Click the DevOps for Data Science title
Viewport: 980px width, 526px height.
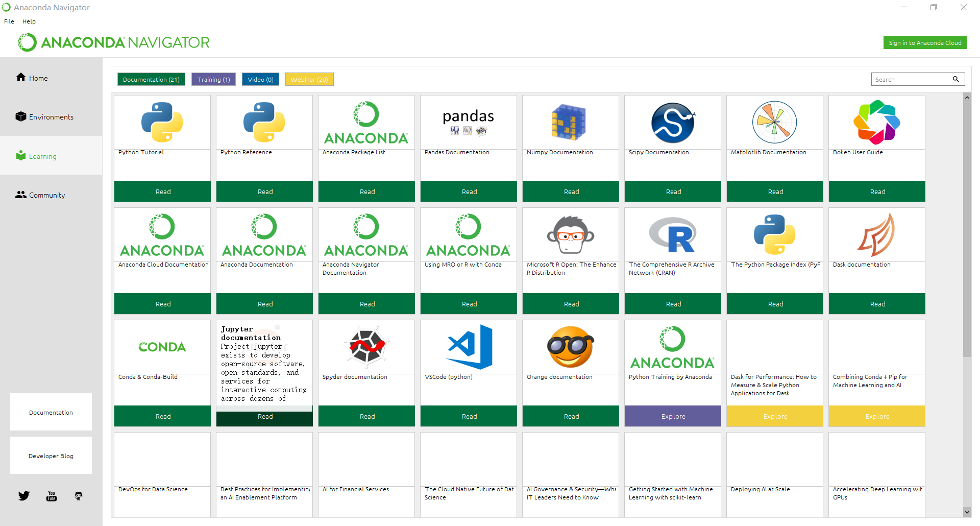point(153,489)
